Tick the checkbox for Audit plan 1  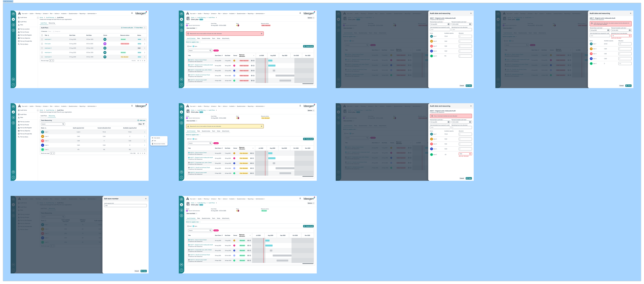tap(42, 39)
